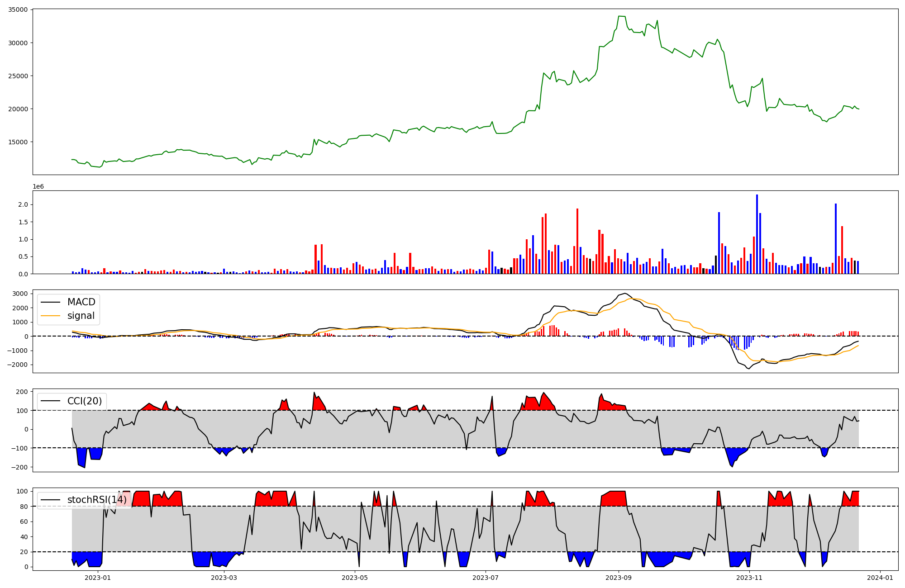Click the 1e6 volume scale label
Image resolution: width=905 pixels, height=588 pixels.
pyautogui.click(x=38, y=187)
